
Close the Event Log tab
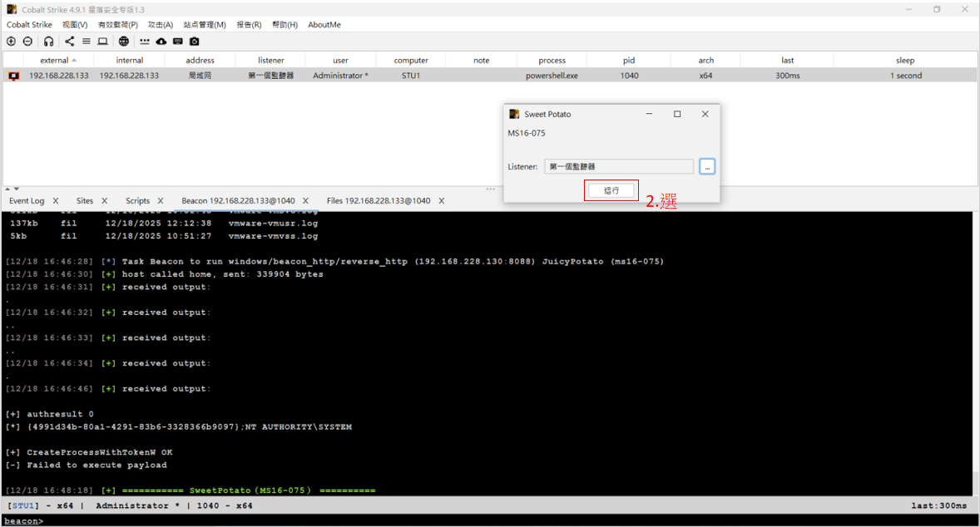point(56,201)
